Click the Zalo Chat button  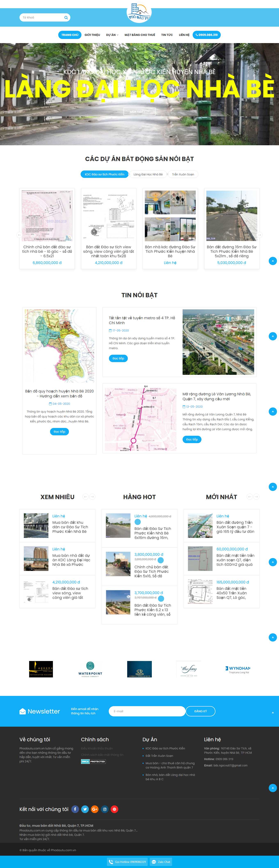click(161, 862)
